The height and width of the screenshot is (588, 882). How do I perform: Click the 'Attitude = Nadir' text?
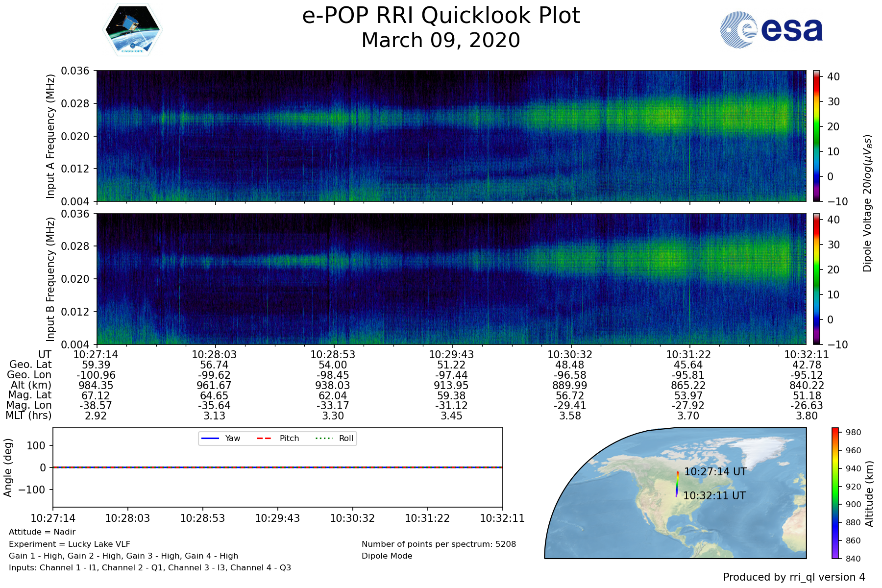click(42, 532)
